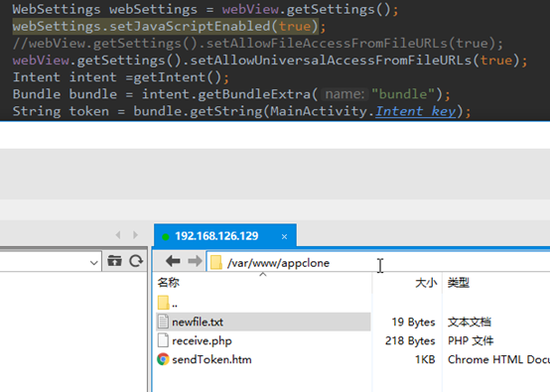Close the 192.168.126.129 tab
This screenshot has width=550, height=392.
tap(285, 236)
